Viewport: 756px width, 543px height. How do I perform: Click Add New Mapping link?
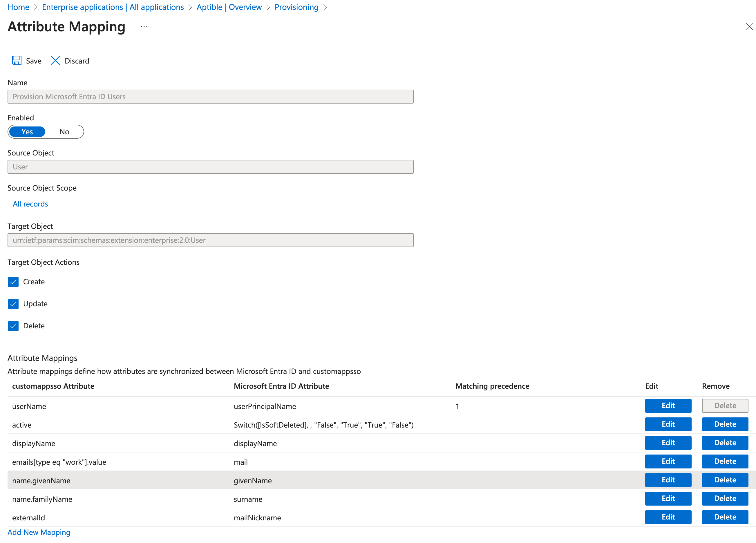coord(39,532)
